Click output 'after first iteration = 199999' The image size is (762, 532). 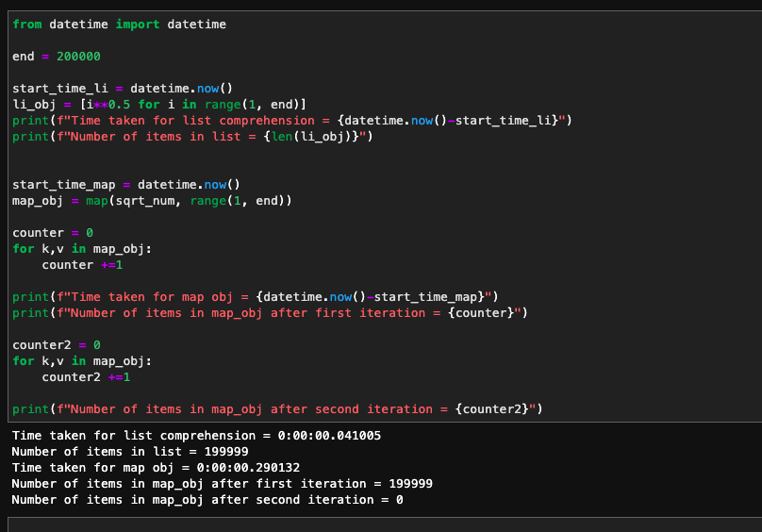tap(222, 484)
